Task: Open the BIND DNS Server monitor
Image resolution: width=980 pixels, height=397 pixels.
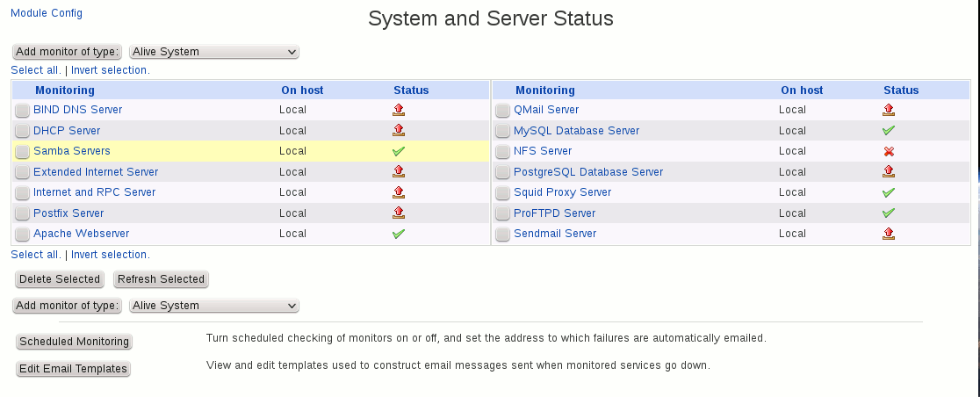Action: [77, 110]
